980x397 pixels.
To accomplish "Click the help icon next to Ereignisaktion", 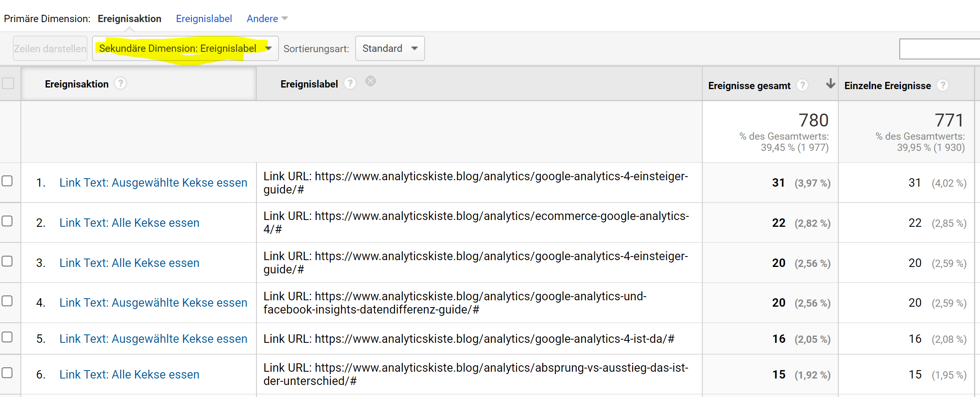I will [x=121, y=83].
